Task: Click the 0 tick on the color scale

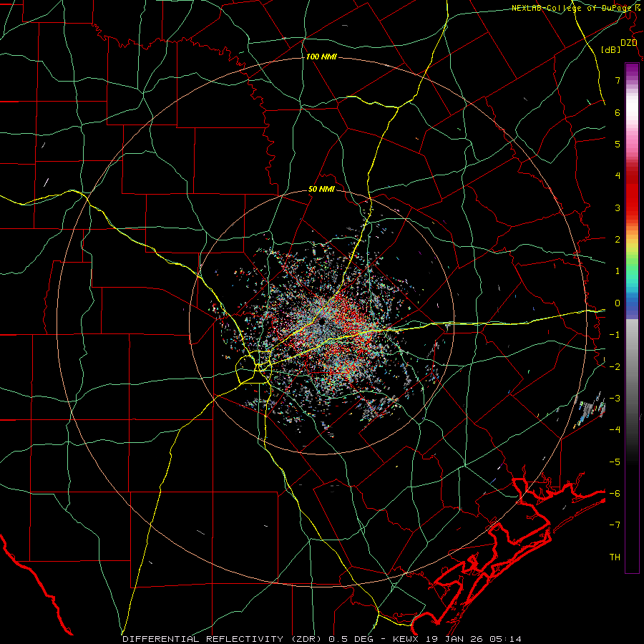Action: (618, 303)
